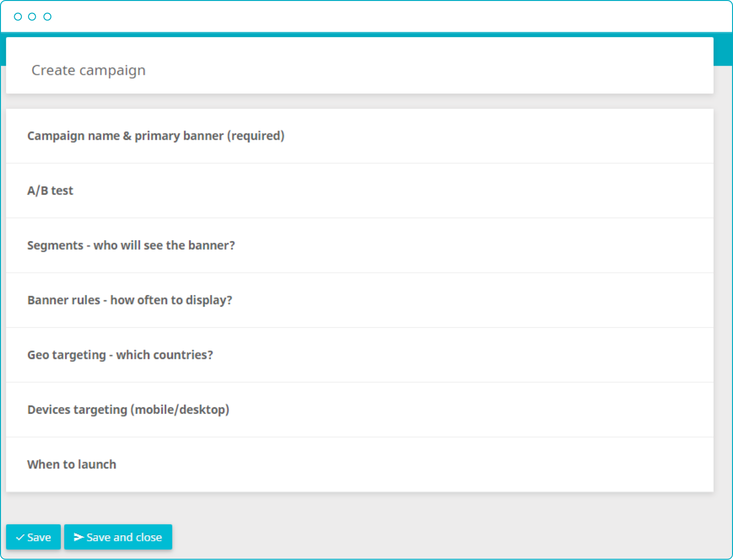Click the Save and close button
The height and width of the screenshot is (560, 733).
(x=118, y=537)
